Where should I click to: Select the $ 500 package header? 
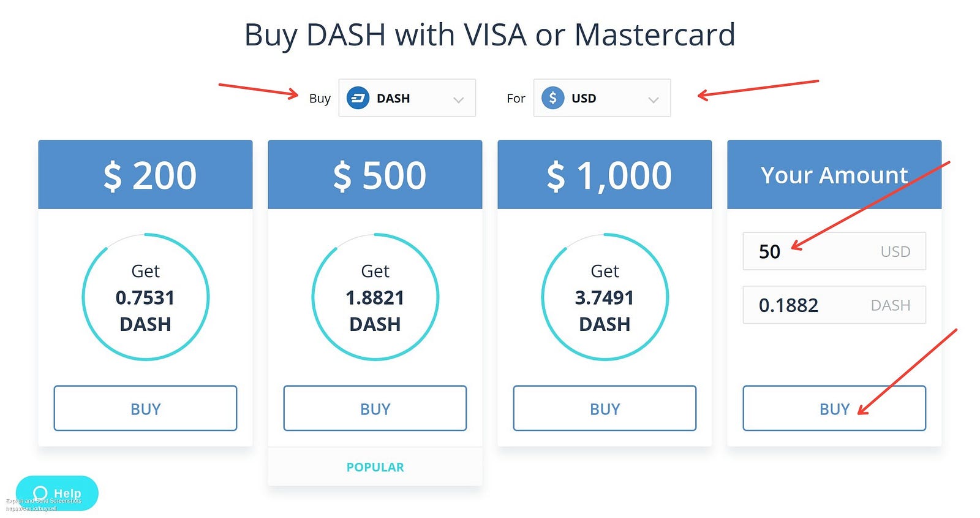(375, 175)
